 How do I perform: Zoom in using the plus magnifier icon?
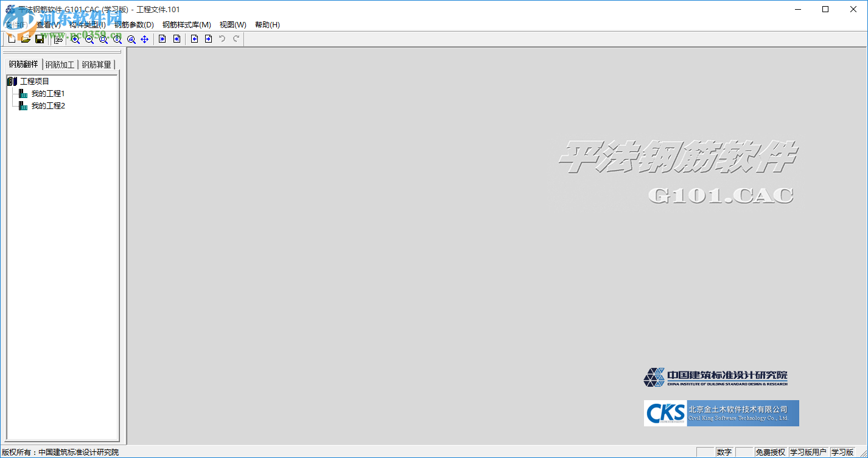point(75,39)
